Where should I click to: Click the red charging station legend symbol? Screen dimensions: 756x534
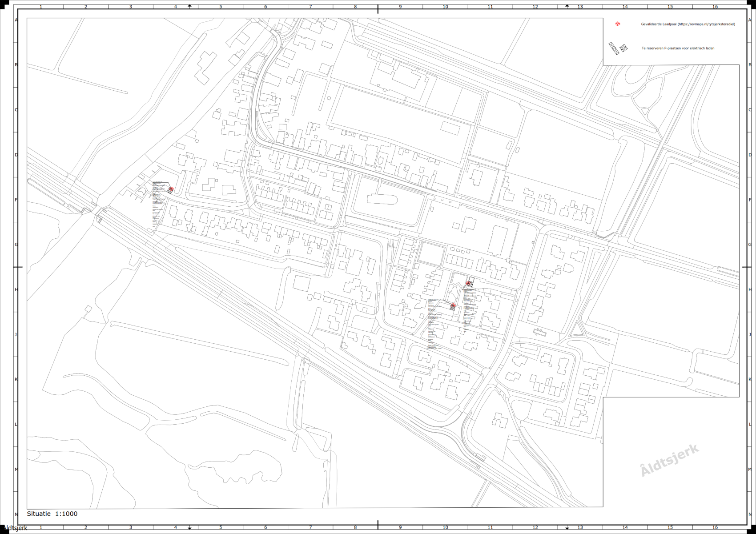coord(618,24)
